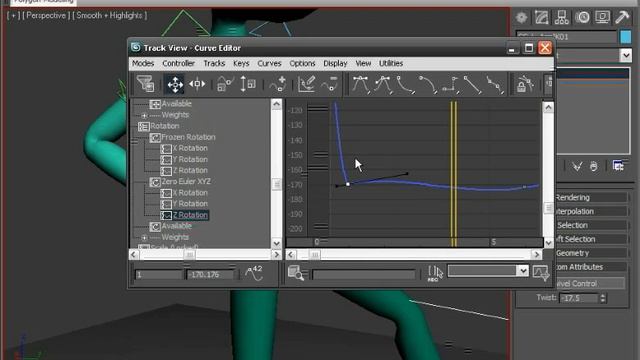640x360 pixels.
Task: Click Make Unique icon below modifier stack
Action: click(577, 167)
